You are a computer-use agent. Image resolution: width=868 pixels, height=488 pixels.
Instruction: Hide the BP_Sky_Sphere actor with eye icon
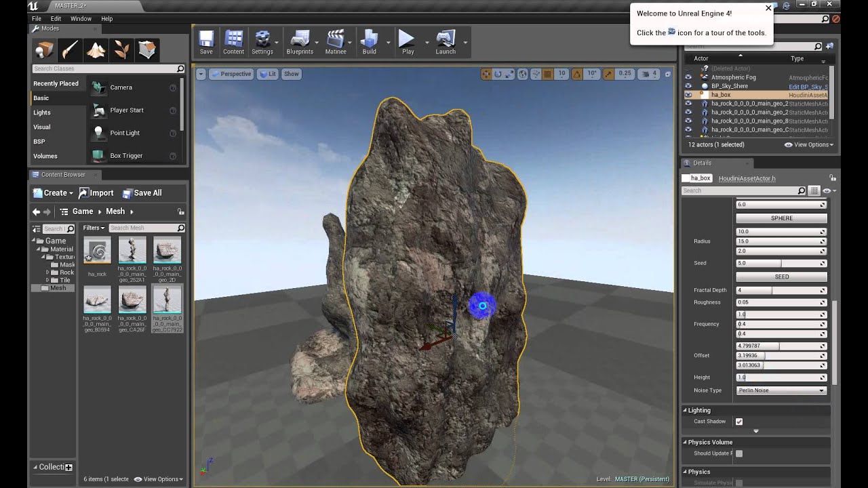point(688,86)
